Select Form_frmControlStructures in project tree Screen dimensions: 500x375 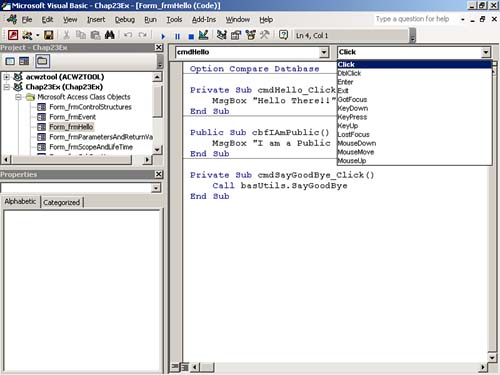click(x=90, y=107)
